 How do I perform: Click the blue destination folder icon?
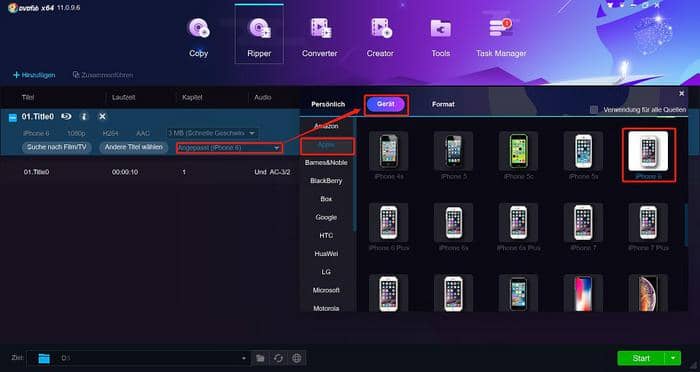[x=44, y=358]
